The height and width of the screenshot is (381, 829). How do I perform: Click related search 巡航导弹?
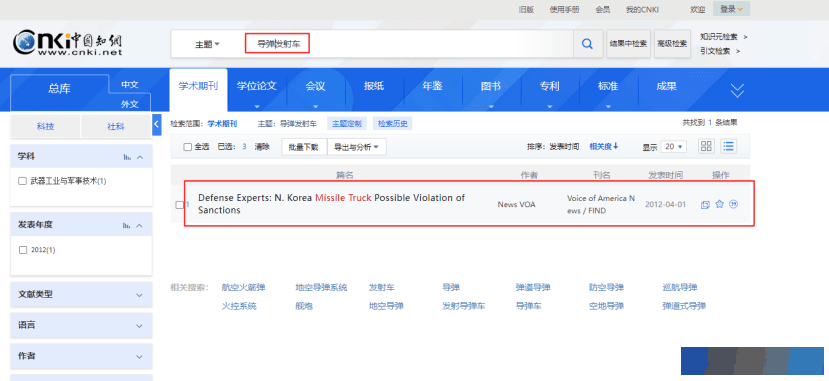pos(679,287)
